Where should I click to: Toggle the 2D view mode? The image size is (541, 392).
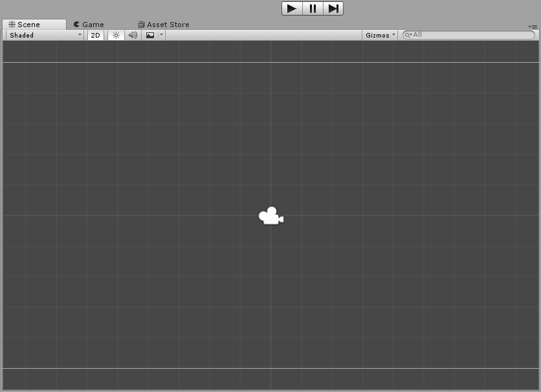[96, 35]
